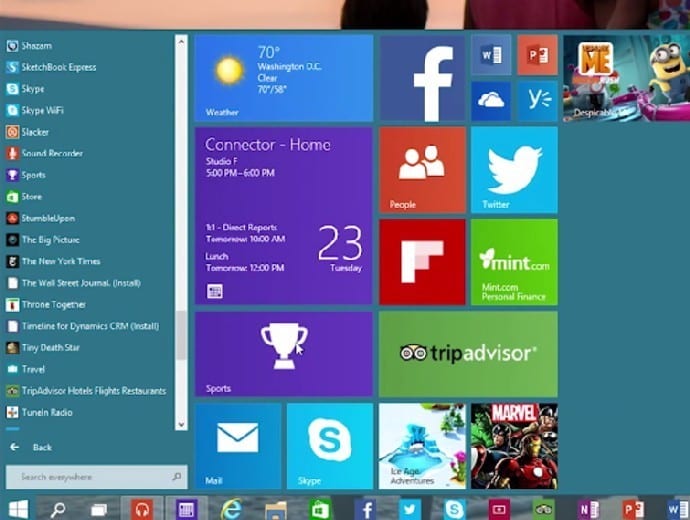Click the magnifier icon in search box
This screenshot has width=690, height=520.
click(x=177, y=476)
